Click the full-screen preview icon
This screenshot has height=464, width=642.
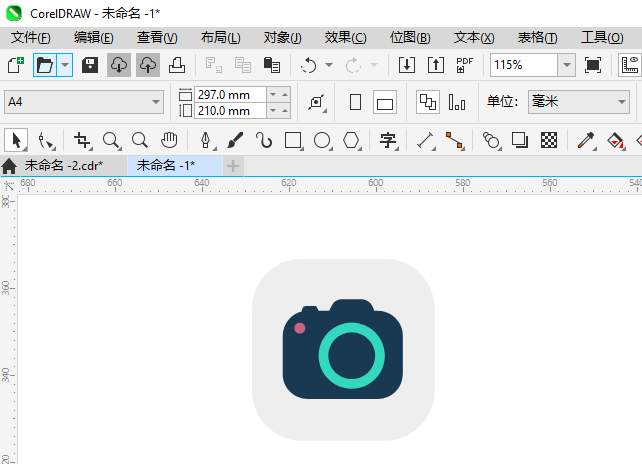(593, 65)
